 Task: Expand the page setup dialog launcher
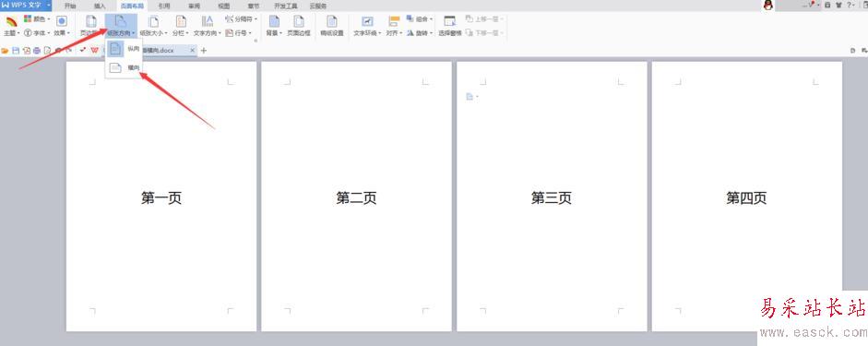[256, 41]
